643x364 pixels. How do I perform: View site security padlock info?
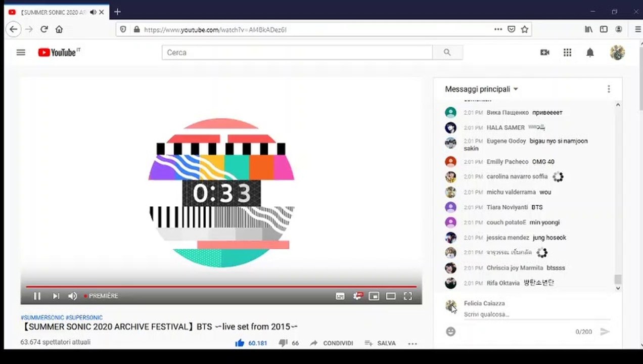tap(136, 29)
